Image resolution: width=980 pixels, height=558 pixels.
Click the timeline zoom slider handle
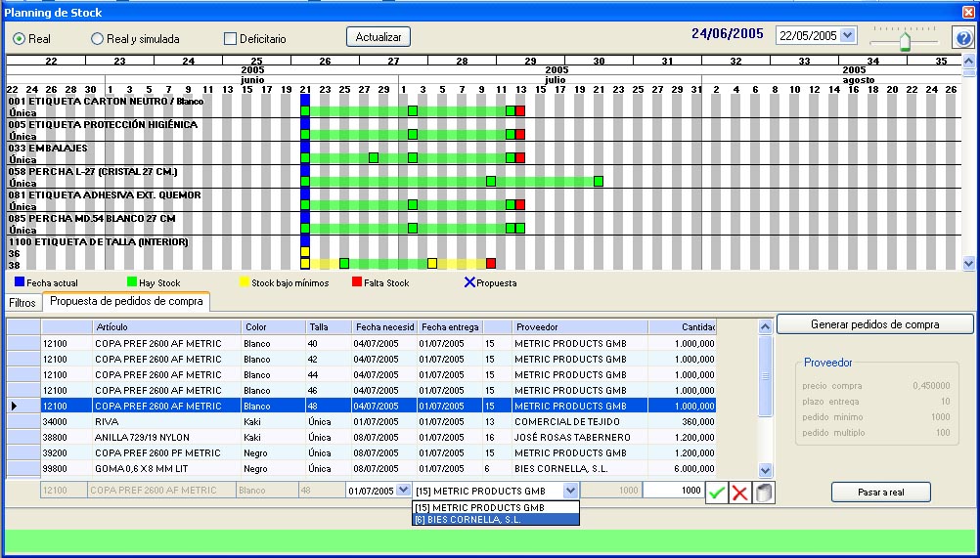point(906,41)
